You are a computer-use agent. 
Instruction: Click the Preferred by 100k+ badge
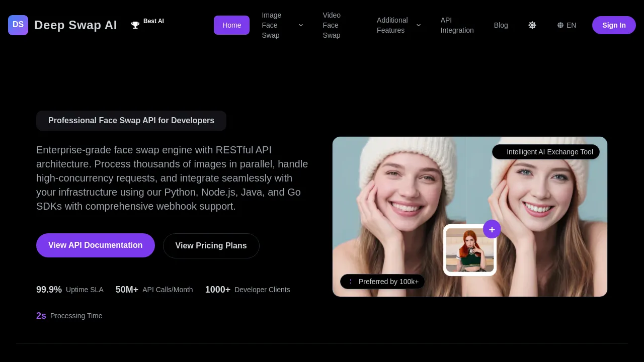point(382,282)
